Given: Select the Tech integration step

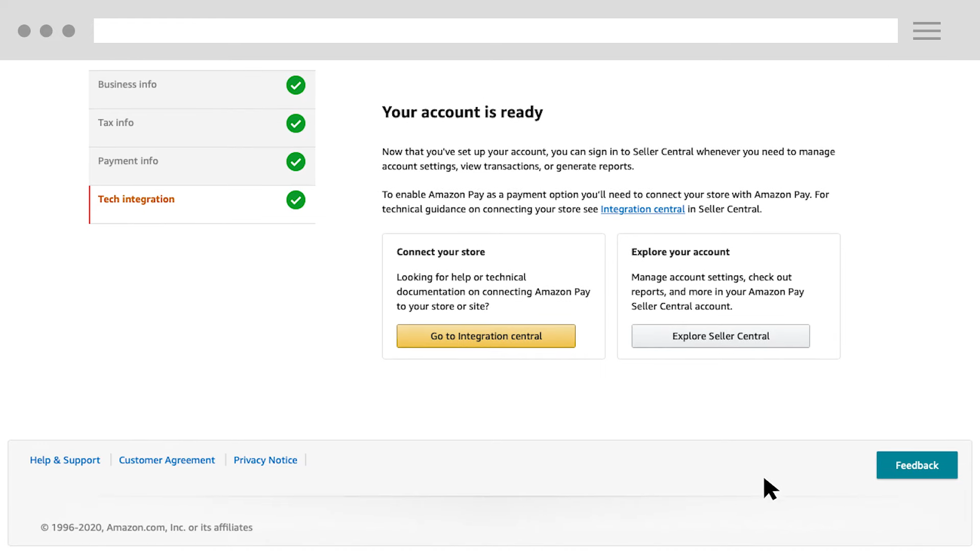Looking at the screenshot, I should [x=202, y=204].
